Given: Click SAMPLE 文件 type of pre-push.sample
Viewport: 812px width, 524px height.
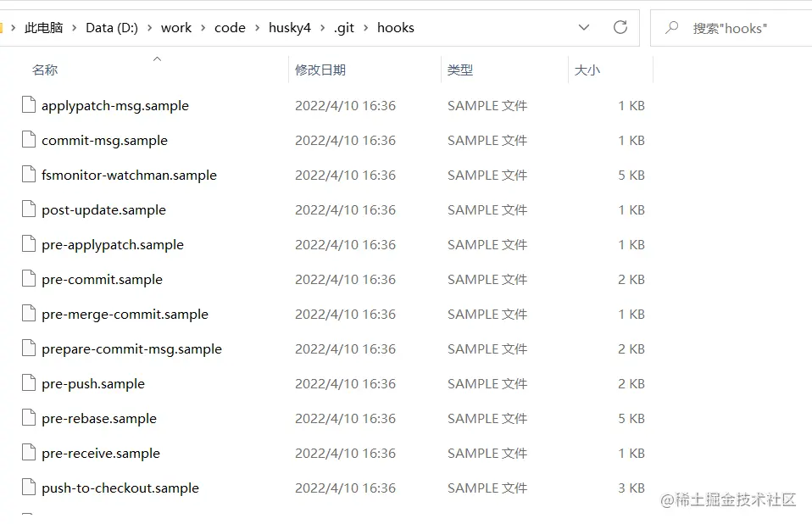Looking at the screenshot, I should coord(487,384).
